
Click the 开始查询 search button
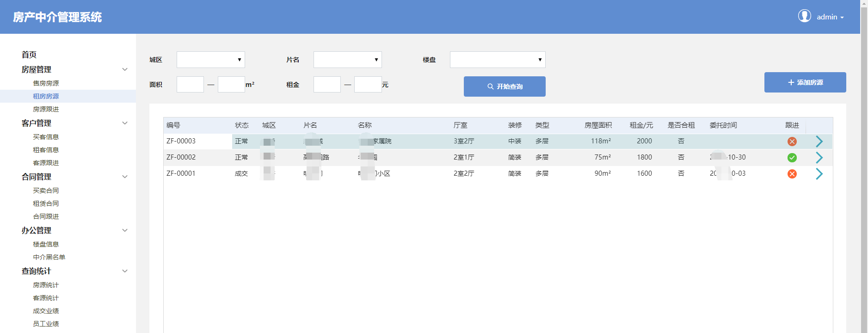504,86
